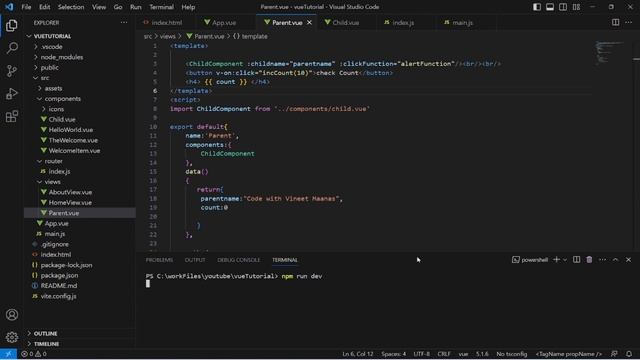Click the remote window icon in status bar
The width and height of the screenshot is (640, 360).
pyautogui.click(x=8, y=354)
